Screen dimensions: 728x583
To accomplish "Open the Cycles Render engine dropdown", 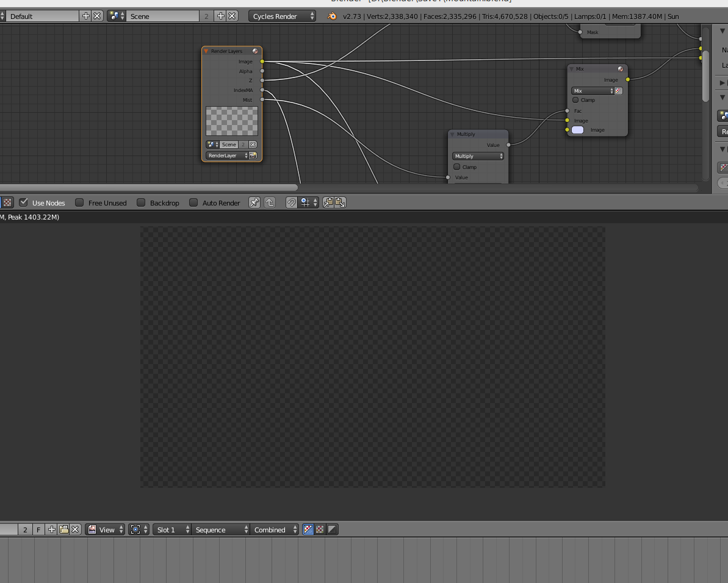I will click(x=283, y=16).
